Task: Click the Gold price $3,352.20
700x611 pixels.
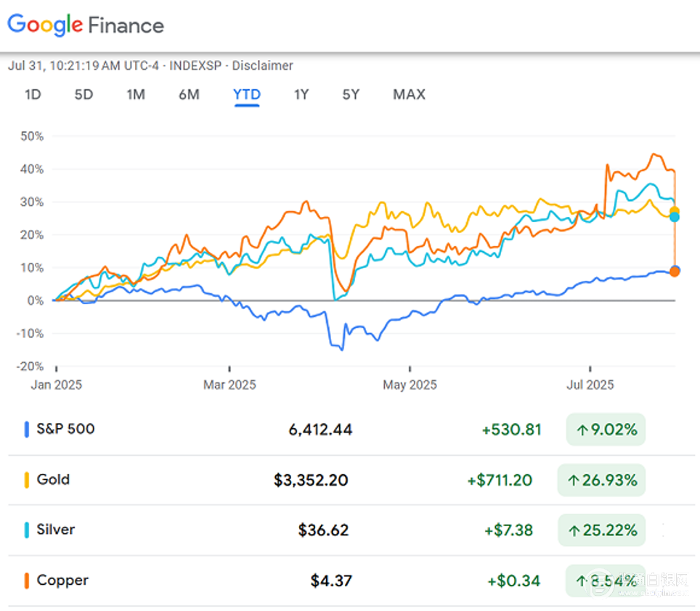Action: 311,480
